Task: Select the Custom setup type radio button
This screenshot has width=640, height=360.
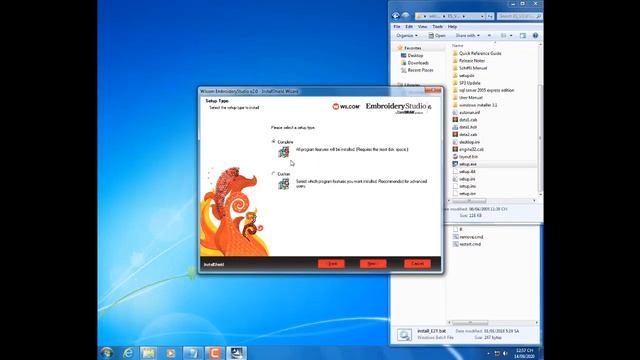Action: point(273,173)
